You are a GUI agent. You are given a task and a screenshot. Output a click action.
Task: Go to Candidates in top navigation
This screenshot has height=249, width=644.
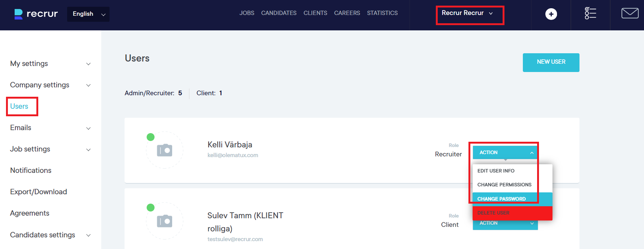click(279, 13)
